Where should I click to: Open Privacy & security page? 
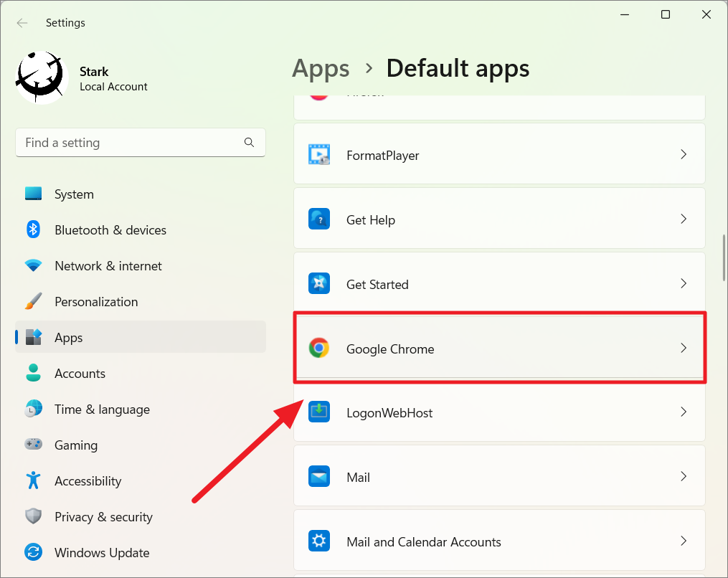tap(140, 516)
